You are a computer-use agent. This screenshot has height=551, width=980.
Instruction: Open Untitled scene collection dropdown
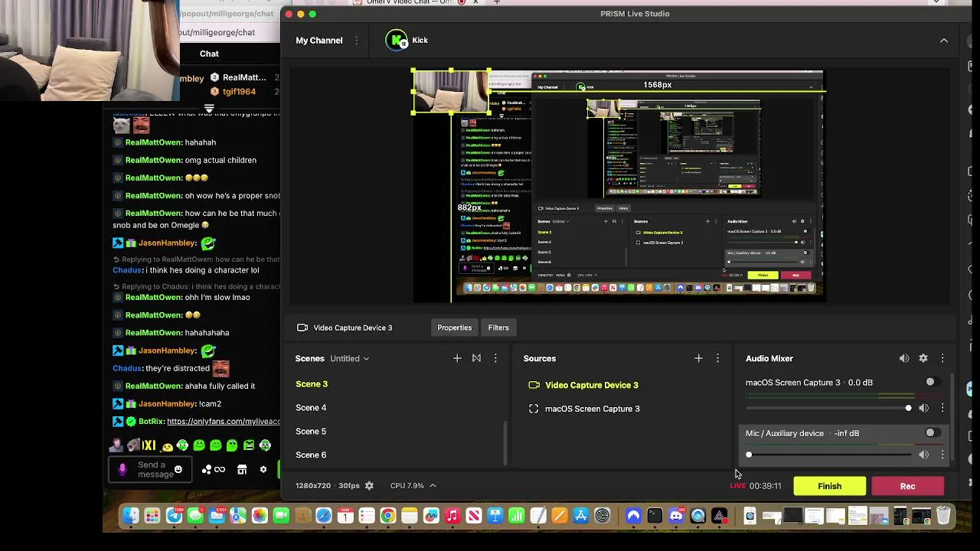coord(349,358)
